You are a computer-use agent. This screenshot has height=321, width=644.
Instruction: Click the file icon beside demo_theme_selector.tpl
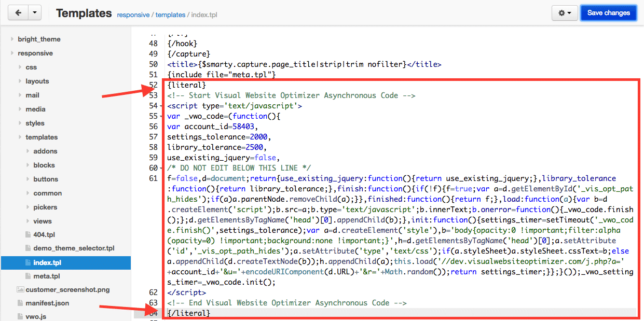pyautogui.click(x=28, y=248)
